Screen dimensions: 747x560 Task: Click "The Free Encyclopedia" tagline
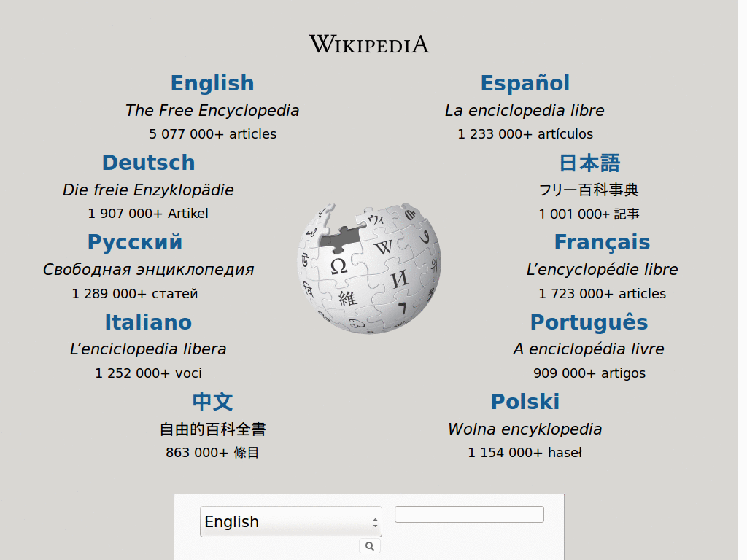click(212, 111)
